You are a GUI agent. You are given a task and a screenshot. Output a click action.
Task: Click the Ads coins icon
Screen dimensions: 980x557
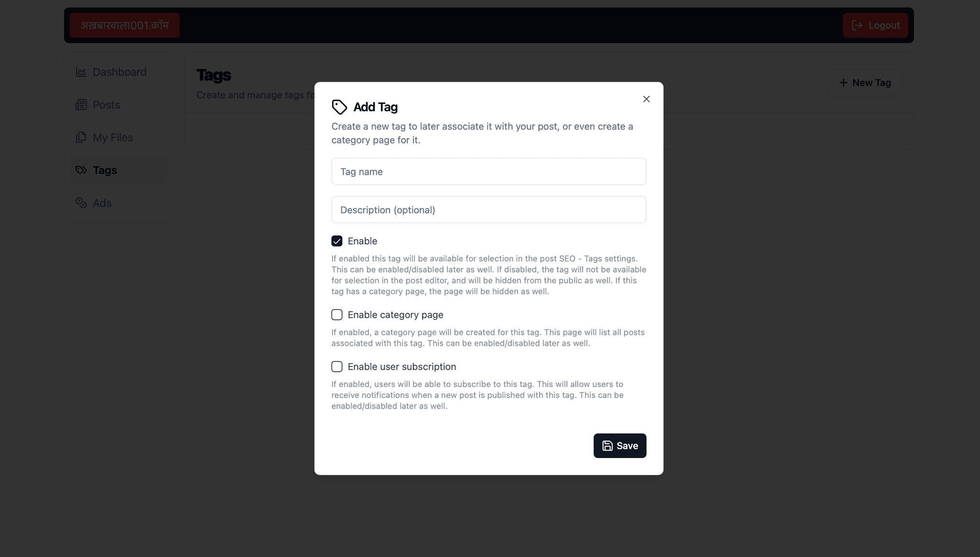tap(81, 203)
